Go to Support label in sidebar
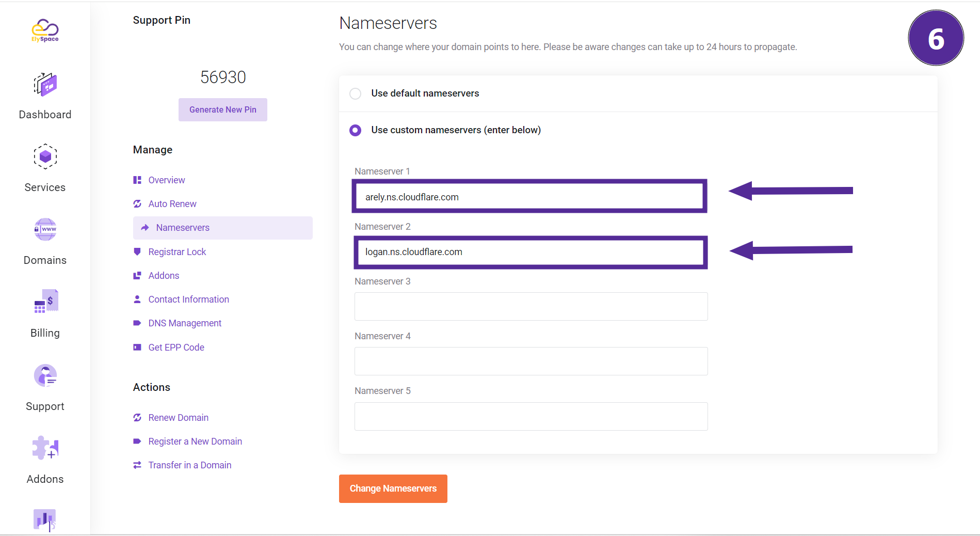Image resolution: width=980 pixels, height=536 pixels. [x=45, y=406]
